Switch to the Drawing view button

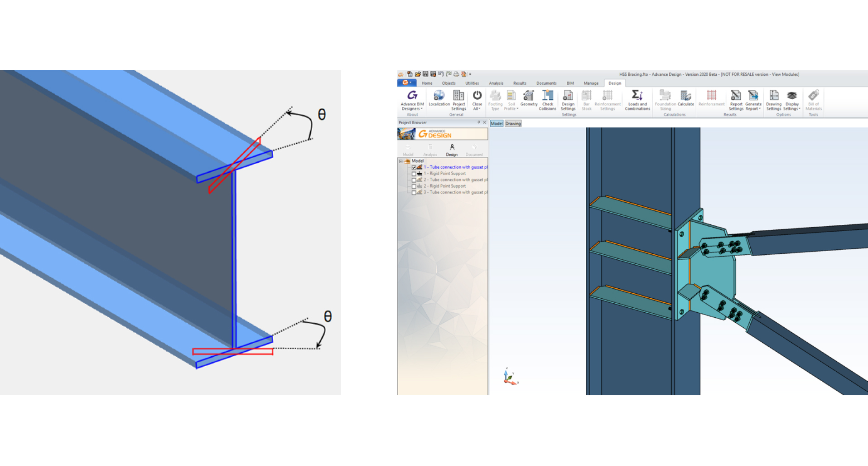pos(513,124)
